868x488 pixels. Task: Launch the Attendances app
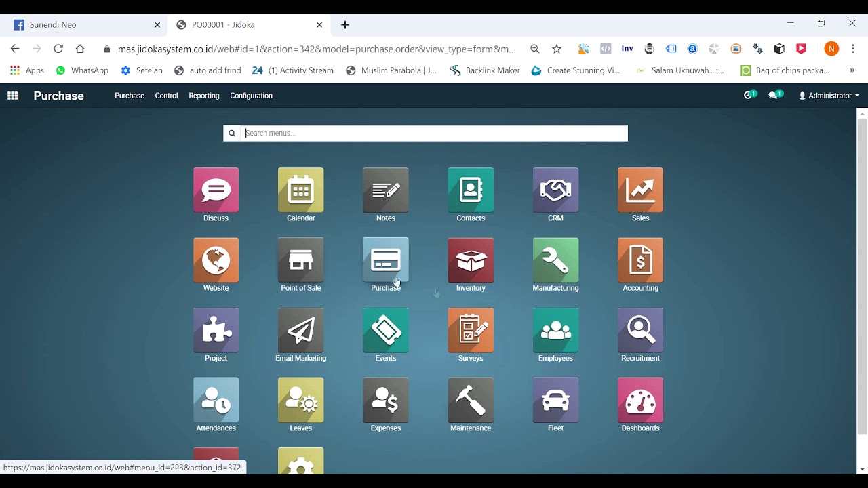point(216,401)
